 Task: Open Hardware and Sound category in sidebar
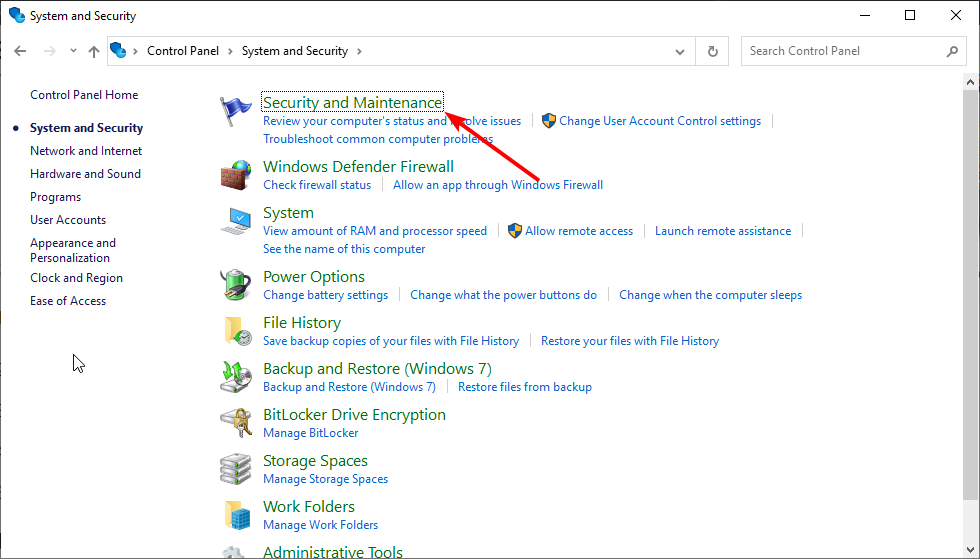pyautogui.click(x=86, y=174)
